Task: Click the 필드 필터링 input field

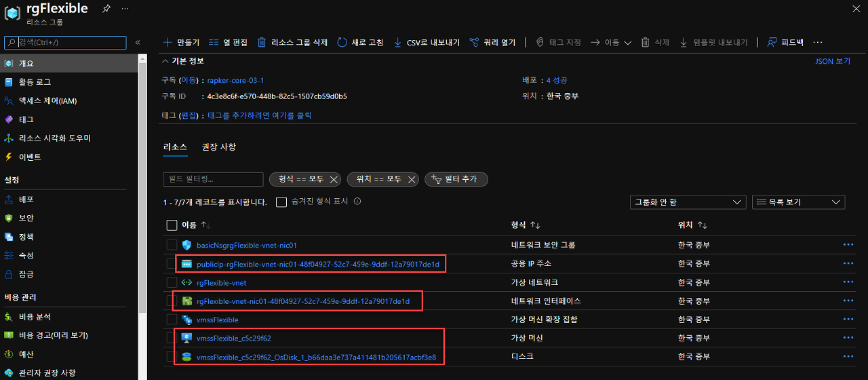Action: 213,179
